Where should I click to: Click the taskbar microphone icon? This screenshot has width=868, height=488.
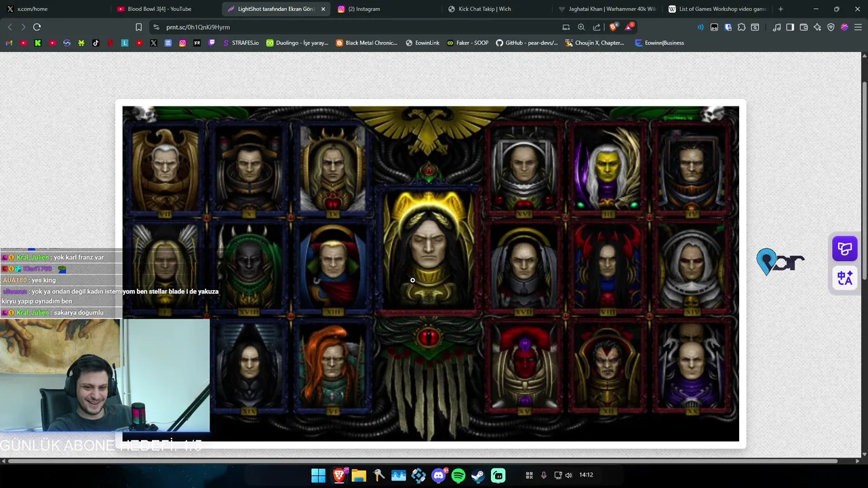[x=544, y=475]
